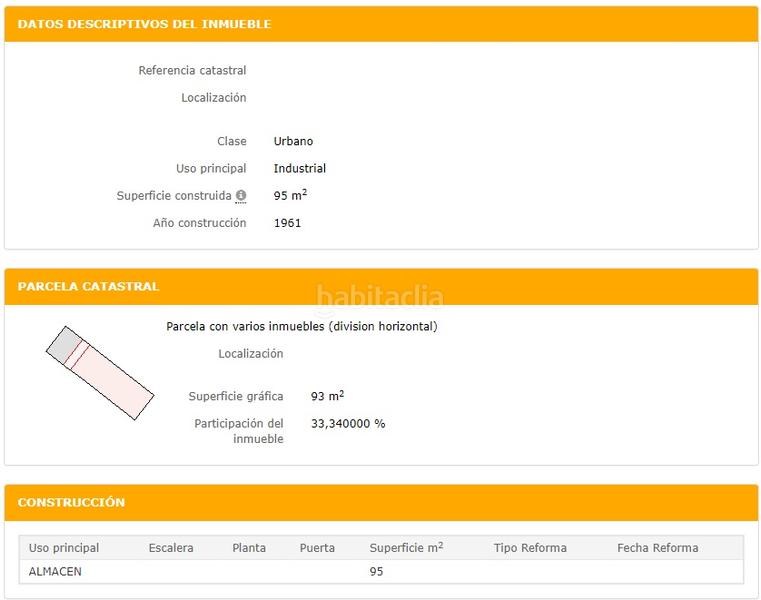Click the Referencia catastral label

coord(192,71)
